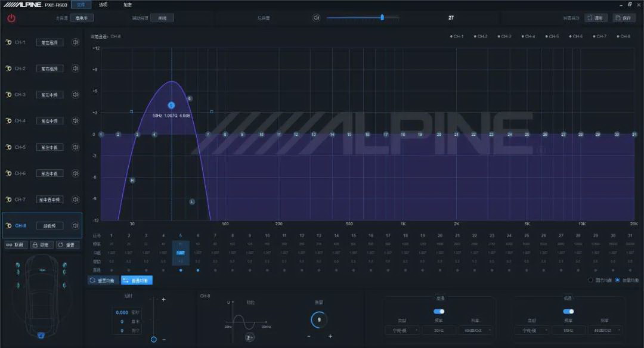The width and height of the screenshot is (644, 348).
Task: Mute channel CH-4 speaker icon
Action: coord(76,120)
